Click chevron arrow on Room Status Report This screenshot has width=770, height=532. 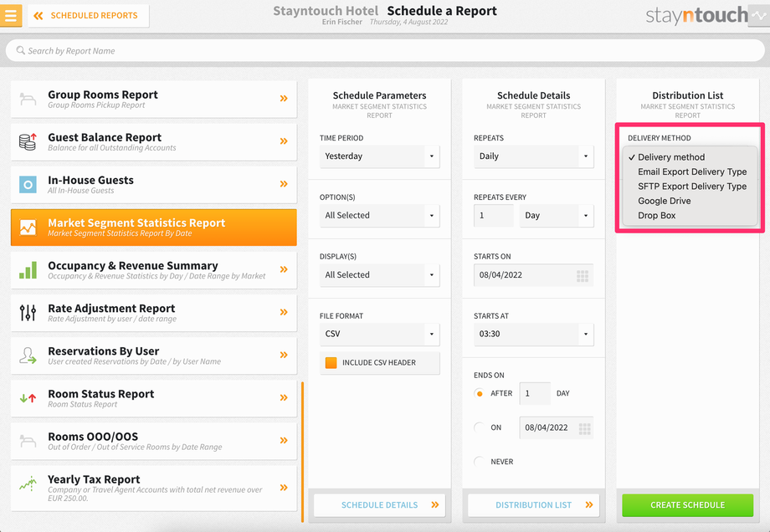[x=284, y=397]
